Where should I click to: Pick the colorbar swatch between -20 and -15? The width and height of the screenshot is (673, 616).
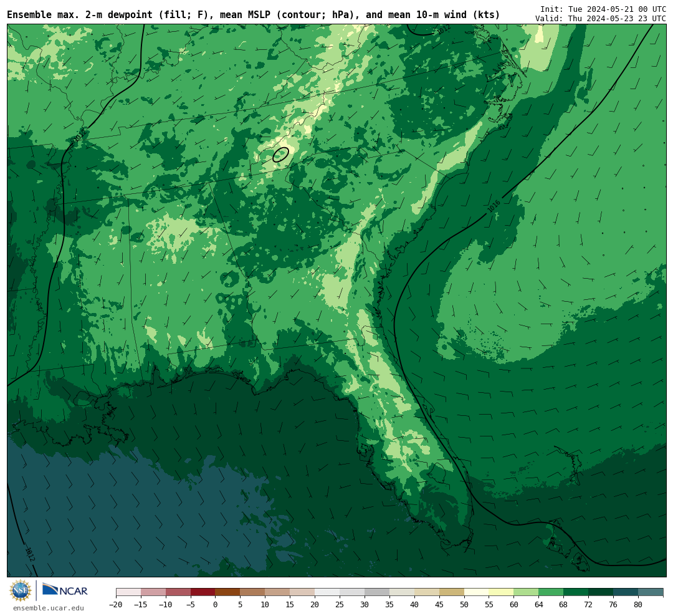pyautogui.click(x=128, y=592)
